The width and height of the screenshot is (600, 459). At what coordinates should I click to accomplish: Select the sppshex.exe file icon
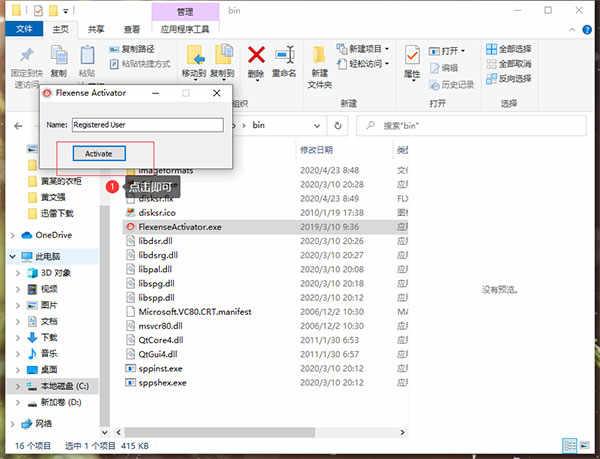click(131, 382)
